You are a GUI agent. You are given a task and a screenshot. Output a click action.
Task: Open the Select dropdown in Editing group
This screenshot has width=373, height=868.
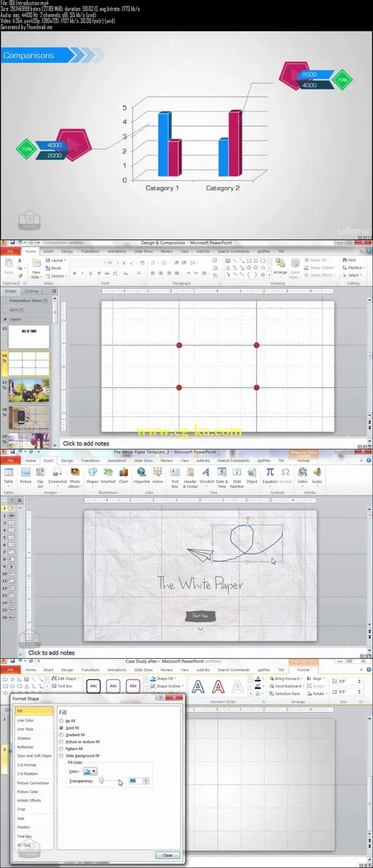(351, 275)
